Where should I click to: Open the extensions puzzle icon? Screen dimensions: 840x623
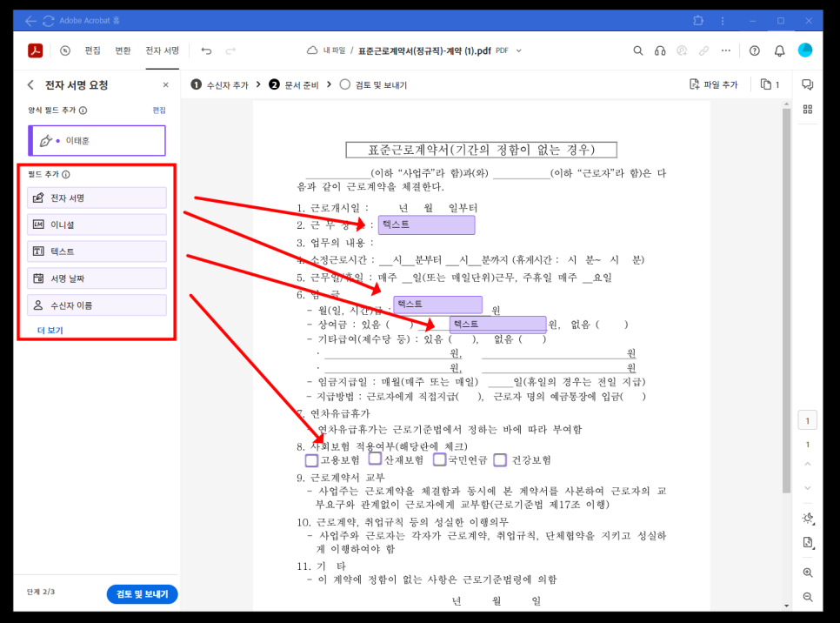point(698,20)
